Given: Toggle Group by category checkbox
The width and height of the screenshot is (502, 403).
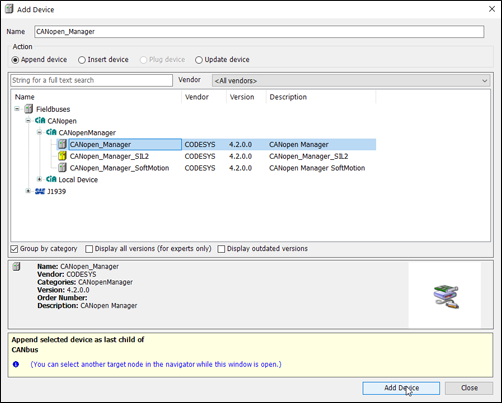Looking at the screenshot, I should (x=14, y=249).
